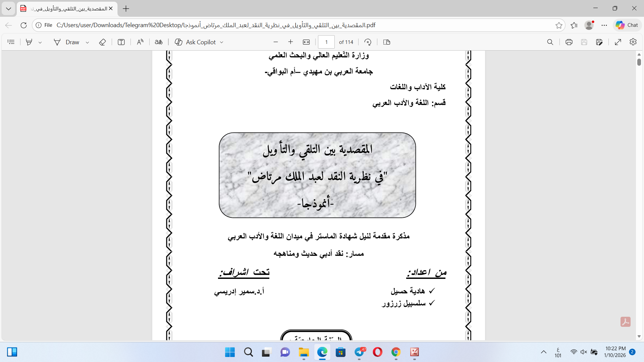The width and height of the screenshot is (644, 362).
Task: Open Microsoft Store from taskbar
Action: tap(341, 352)
